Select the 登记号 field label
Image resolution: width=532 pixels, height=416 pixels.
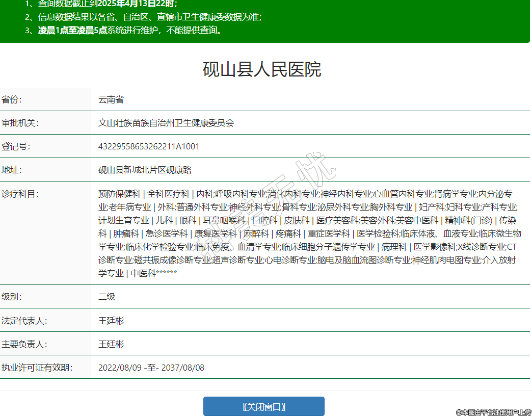tap(16, 146)
